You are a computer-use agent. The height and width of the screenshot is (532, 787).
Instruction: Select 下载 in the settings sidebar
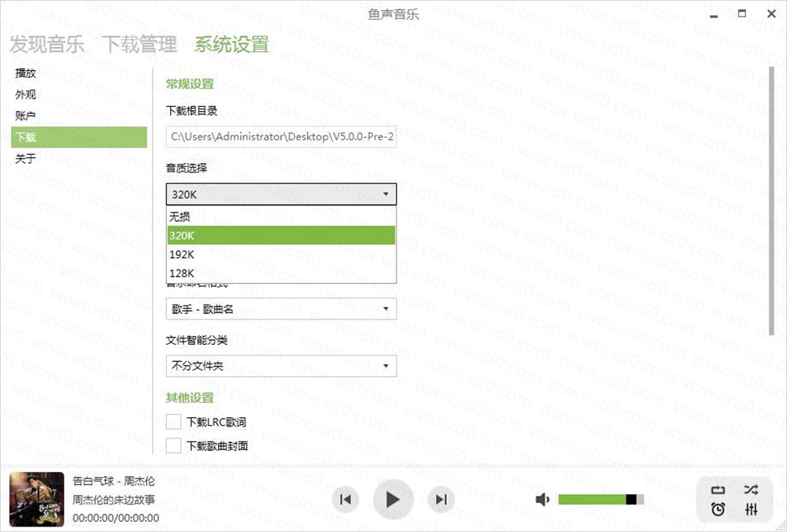point(79,137)
